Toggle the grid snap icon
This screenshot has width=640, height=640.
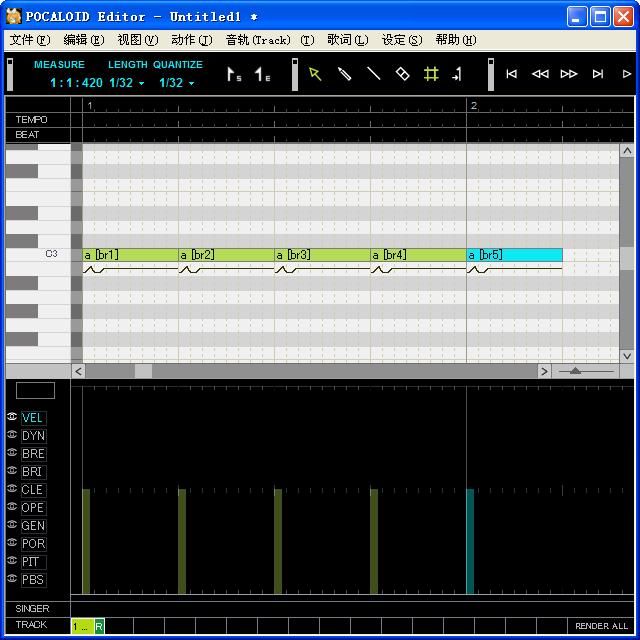coord(431,74)
